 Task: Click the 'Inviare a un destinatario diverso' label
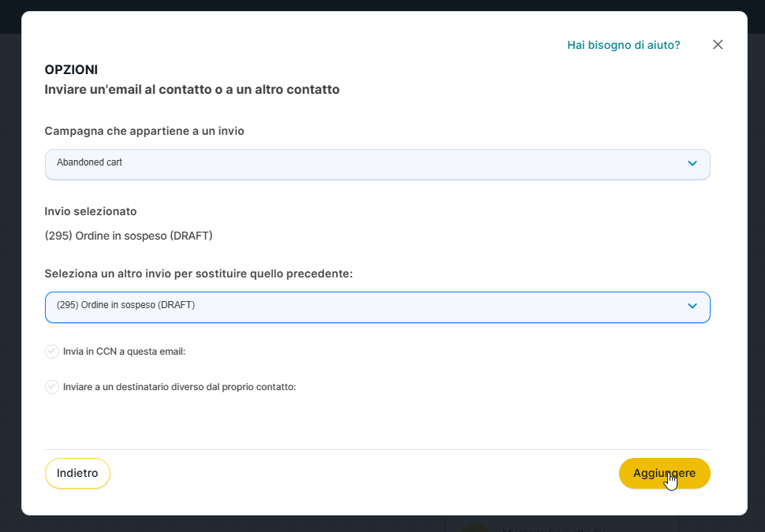pos(179,387)
